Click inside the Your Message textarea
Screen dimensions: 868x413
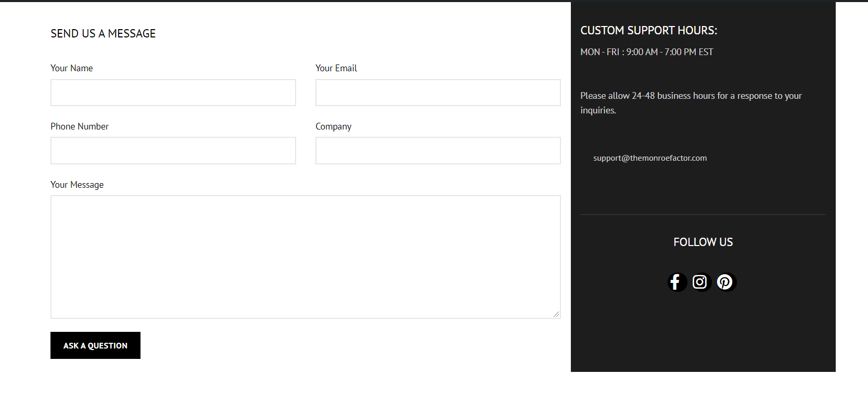(x=305, y=257)
